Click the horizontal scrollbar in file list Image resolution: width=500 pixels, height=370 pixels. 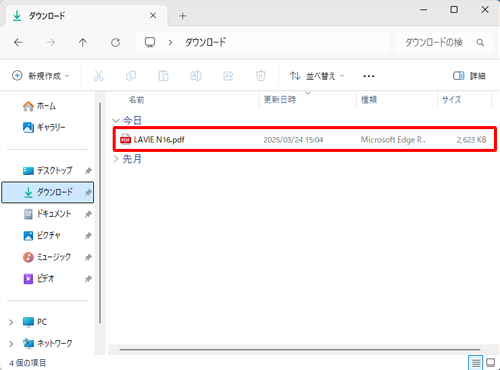point(300,350)
